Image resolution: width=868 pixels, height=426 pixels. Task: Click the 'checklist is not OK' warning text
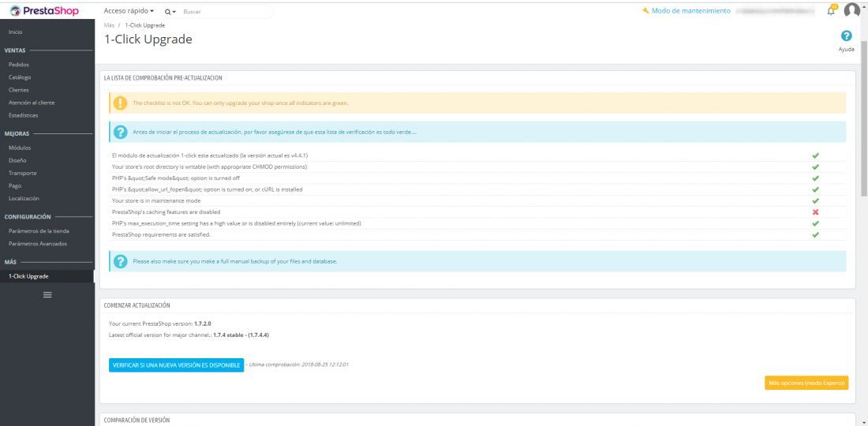click(x=240, y=103)
